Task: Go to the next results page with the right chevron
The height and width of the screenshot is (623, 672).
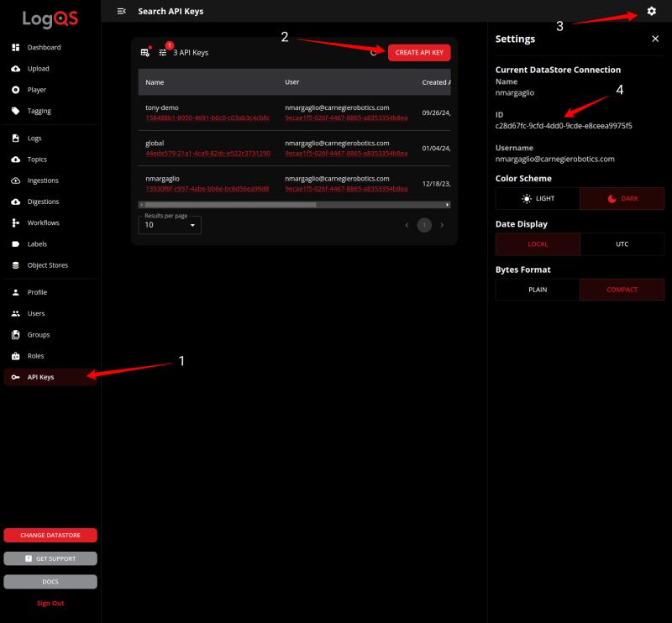Action: (x=443, y=225)
